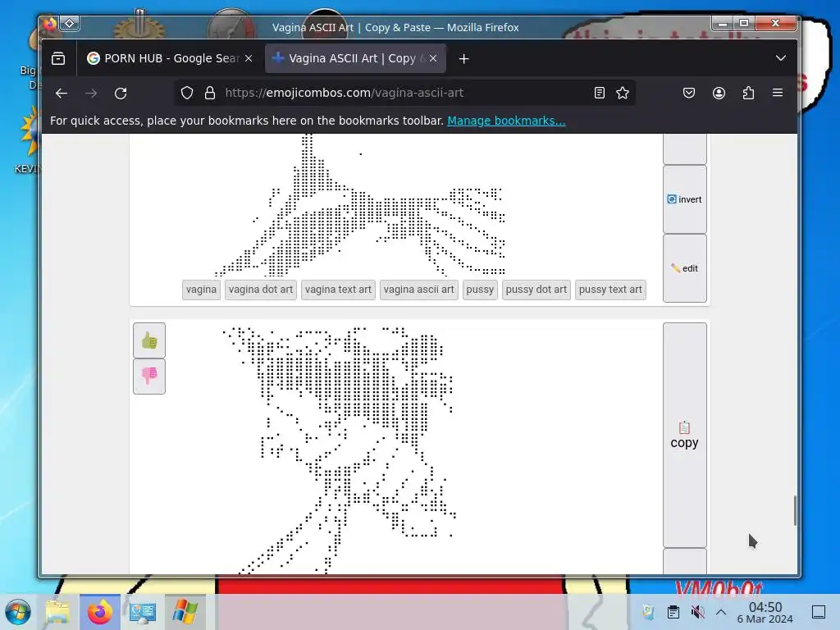Click the first ASCII art image
This screenshot has height=630, width=840.
point(360,206)
